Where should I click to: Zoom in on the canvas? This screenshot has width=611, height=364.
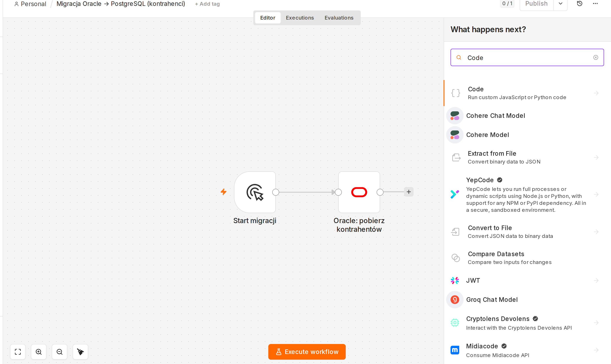point(39,352)
